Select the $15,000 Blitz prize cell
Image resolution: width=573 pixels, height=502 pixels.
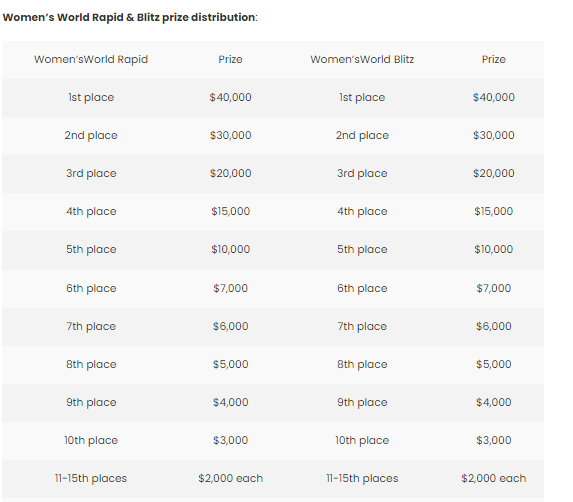(493, 211)
